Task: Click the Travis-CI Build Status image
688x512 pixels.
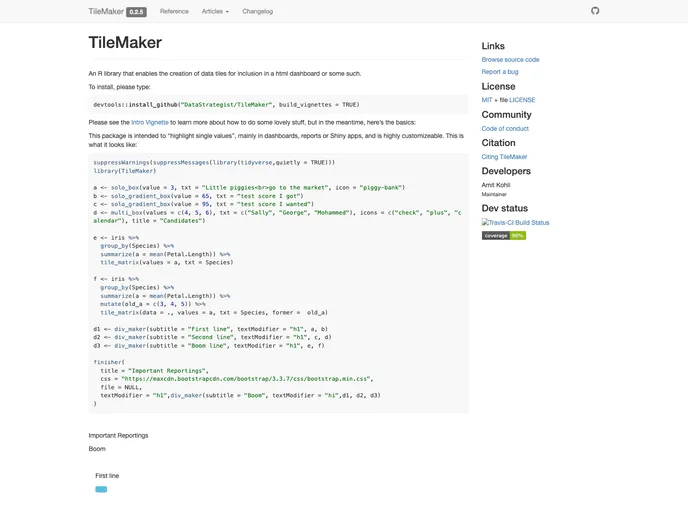Action: pos(515,222)
